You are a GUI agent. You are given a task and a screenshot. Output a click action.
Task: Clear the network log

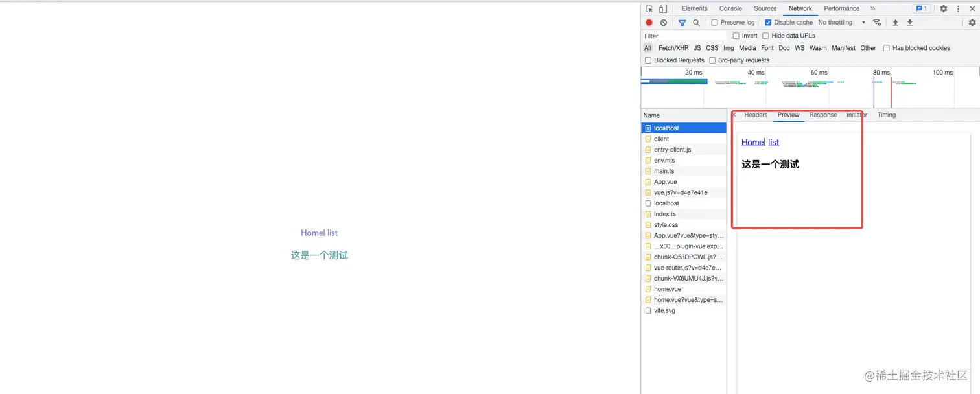664,22
